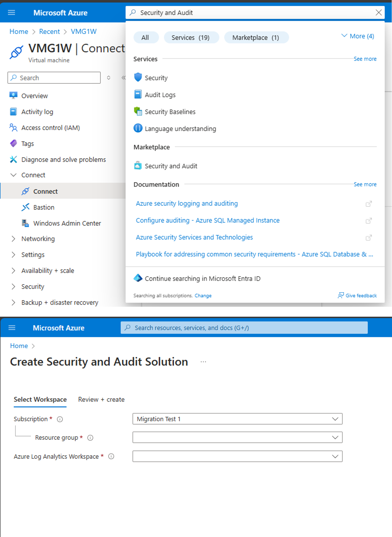Click the Access control (IAM) people icon

[13, 128]
